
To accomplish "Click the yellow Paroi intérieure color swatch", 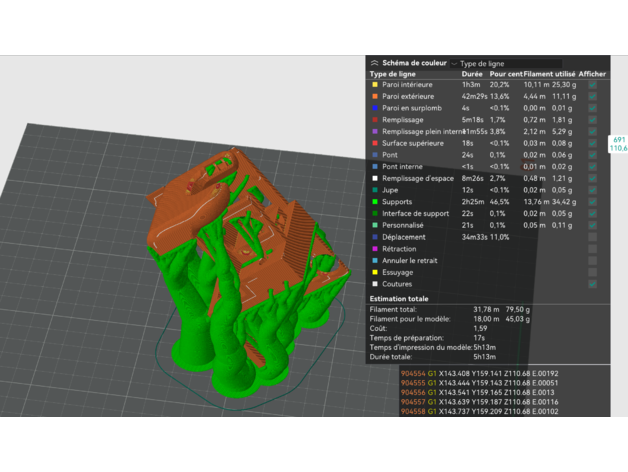I will pos(373,86).
